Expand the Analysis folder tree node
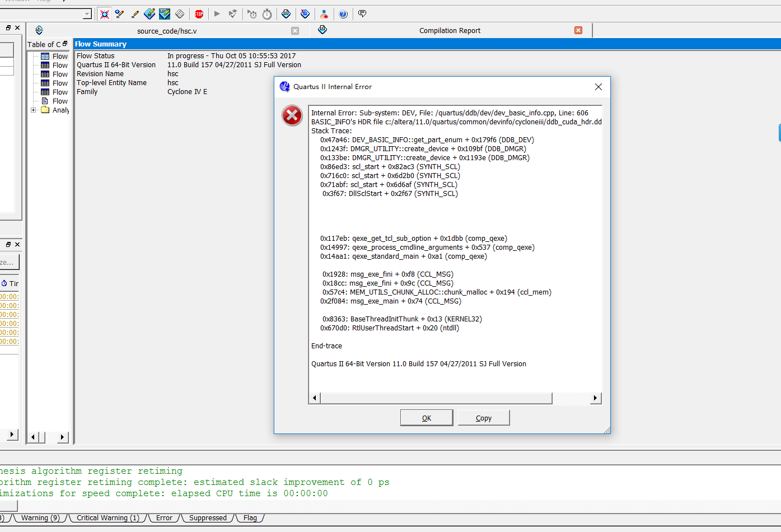This screenshot has width=781, height=532. [x=34, y=110]
